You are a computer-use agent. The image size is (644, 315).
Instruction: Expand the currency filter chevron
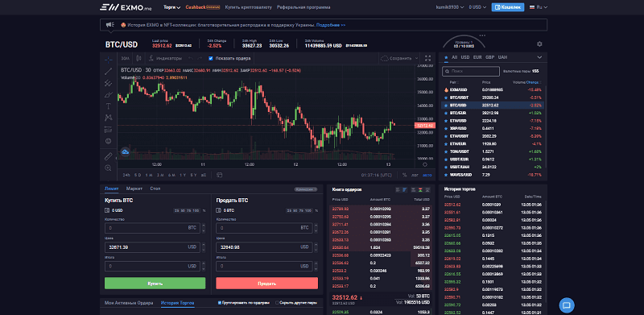pos(539,57)
